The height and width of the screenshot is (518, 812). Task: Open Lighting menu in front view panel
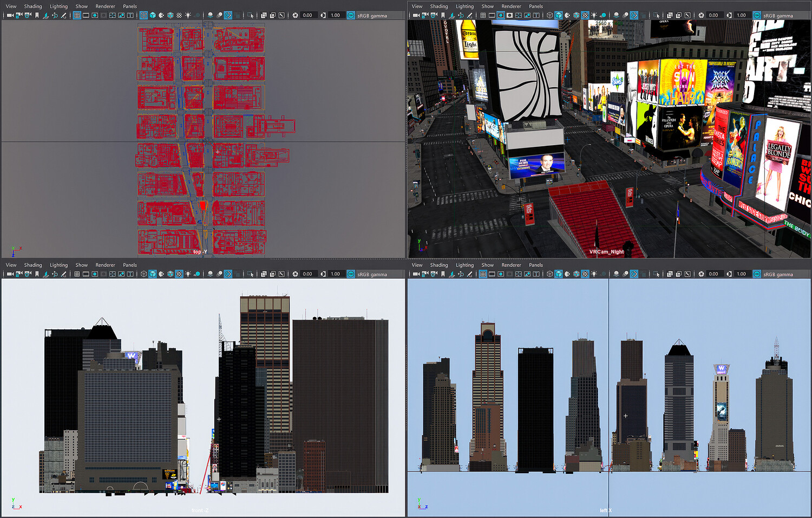click(x=59, y=265)
